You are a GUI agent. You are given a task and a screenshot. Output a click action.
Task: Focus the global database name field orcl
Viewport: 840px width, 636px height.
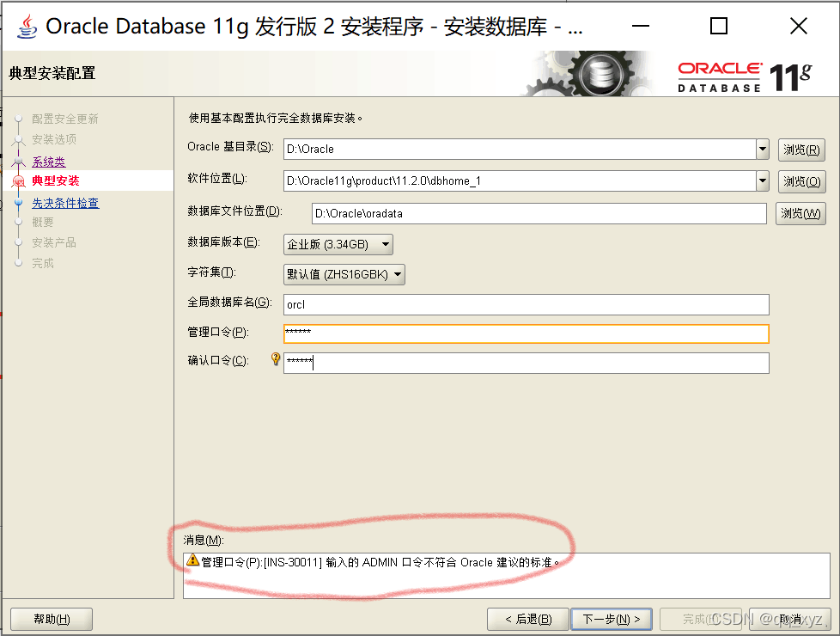tap(526, 304)
